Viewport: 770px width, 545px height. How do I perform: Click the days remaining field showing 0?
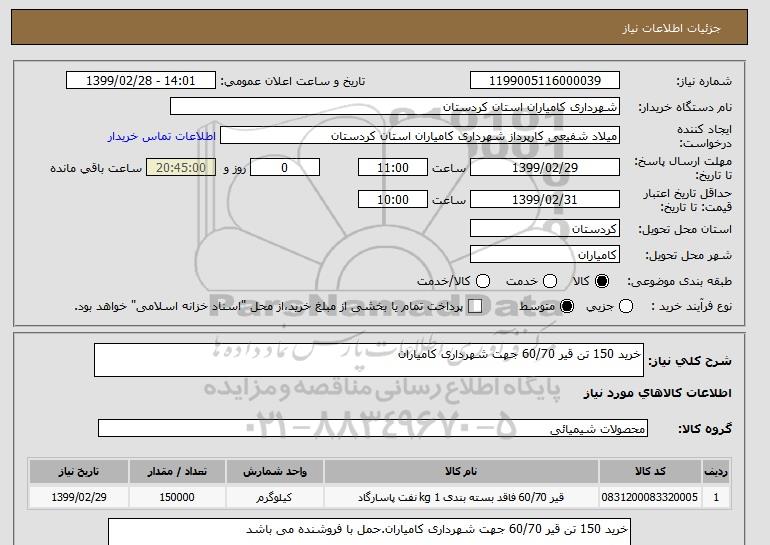(285, 167)
